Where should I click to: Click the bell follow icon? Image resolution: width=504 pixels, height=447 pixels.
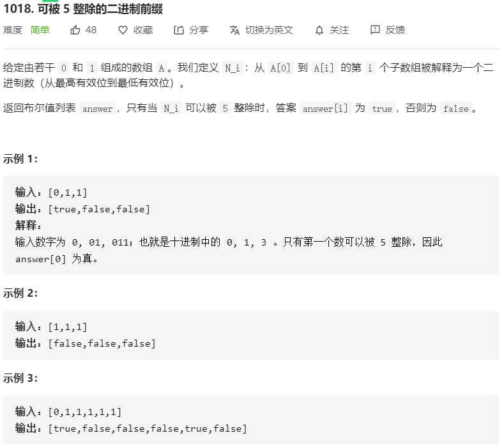click(x=319, y=30)
